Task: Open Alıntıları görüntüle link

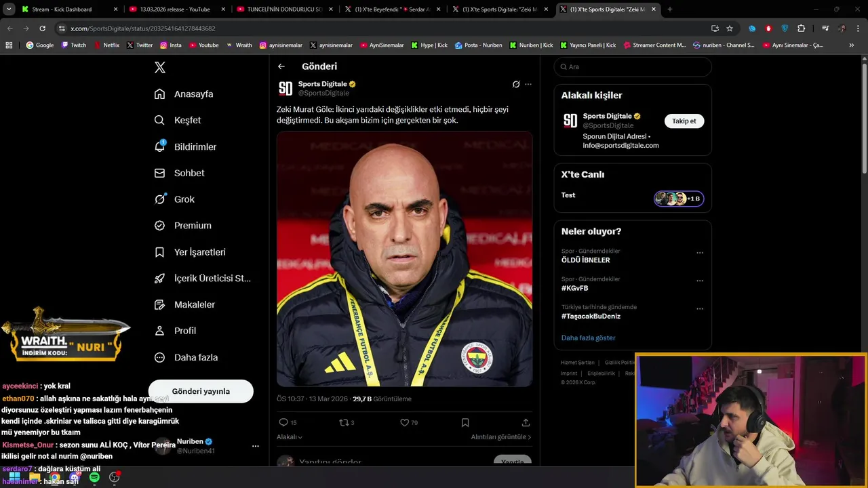Action: pos(501,437)
